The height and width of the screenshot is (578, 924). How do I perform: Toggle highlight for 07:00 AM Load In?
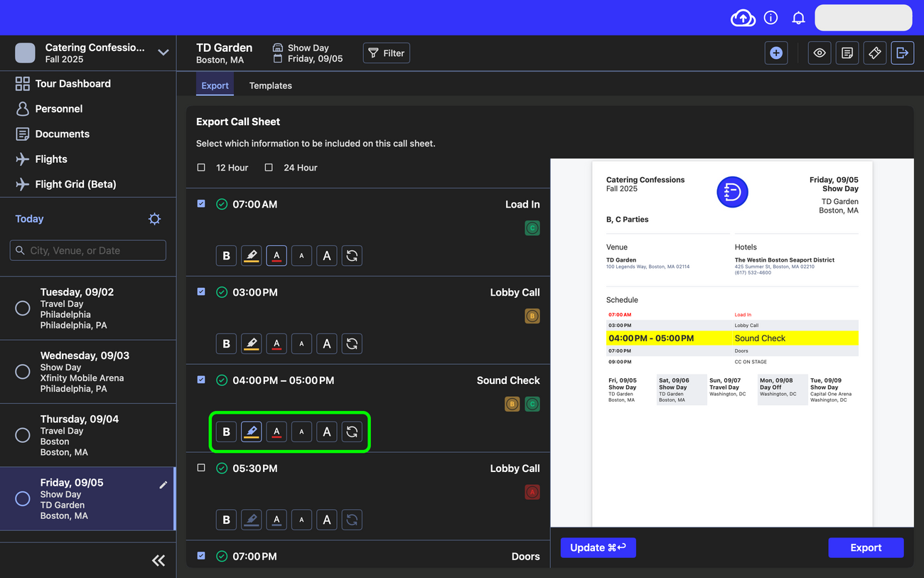252,256
